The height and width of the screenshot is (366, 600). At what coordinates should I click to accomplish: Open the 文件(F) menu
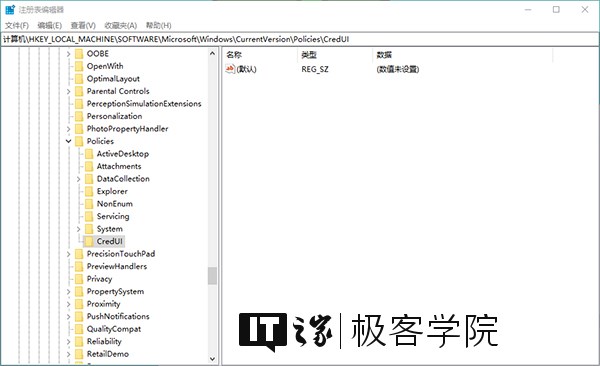coord(17,25)
